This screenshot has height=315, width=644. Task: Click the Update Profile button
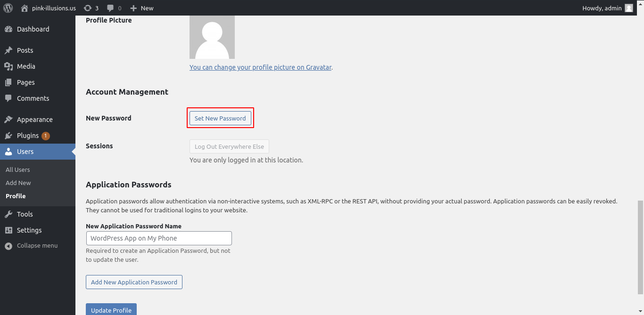coord(111,309)
